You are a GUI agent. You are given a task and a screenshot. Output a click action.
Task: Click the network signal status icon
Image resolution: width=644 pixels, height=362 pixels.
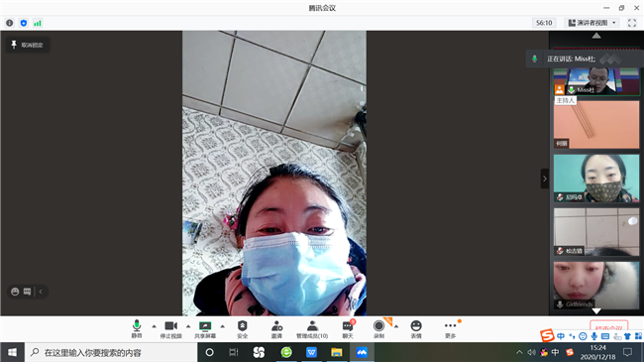pos(38,23)
